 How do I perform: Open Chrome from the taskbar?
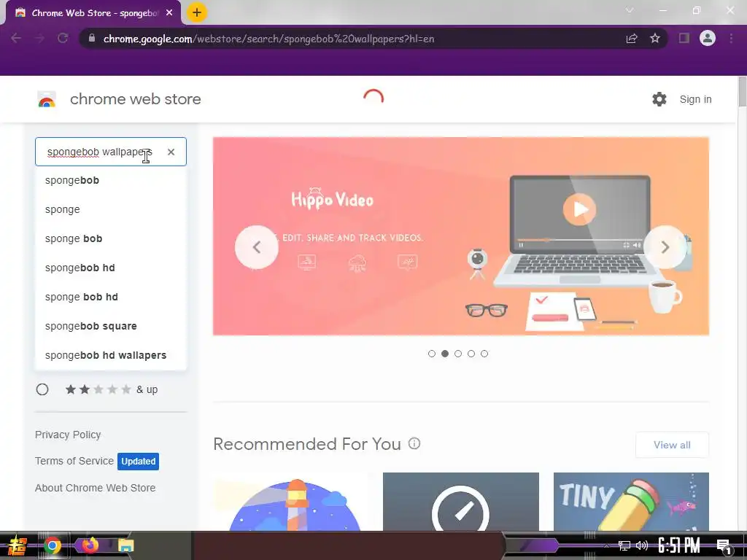[53, 545]
